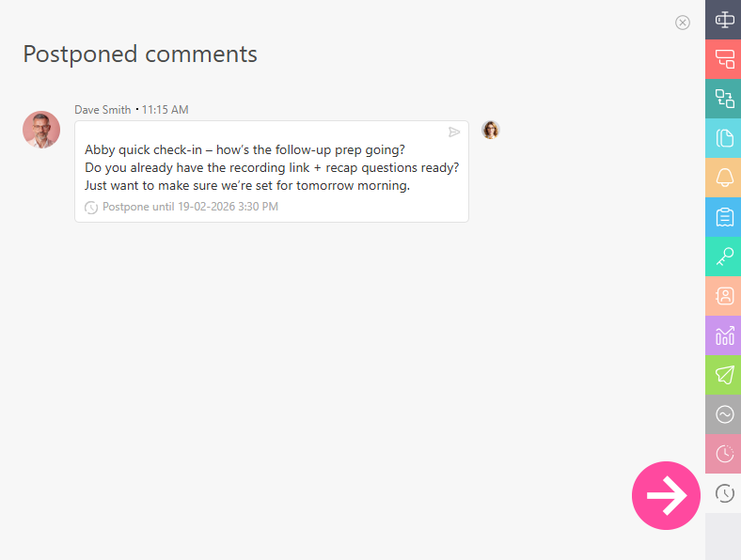741x560 pixels.
Task: Click the big pink arrow button
Action: (x=667, y=495)
